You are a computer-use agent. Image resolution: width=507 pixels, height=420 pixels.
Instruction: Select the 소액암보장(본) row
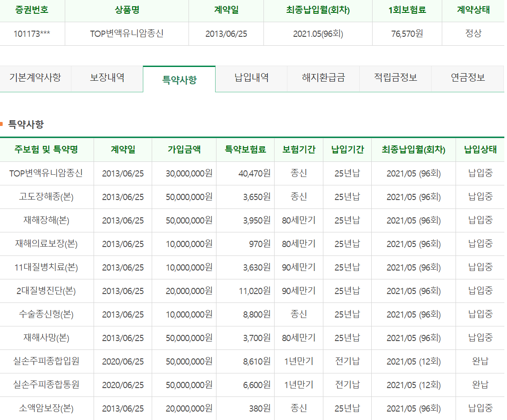coord(252,408)
